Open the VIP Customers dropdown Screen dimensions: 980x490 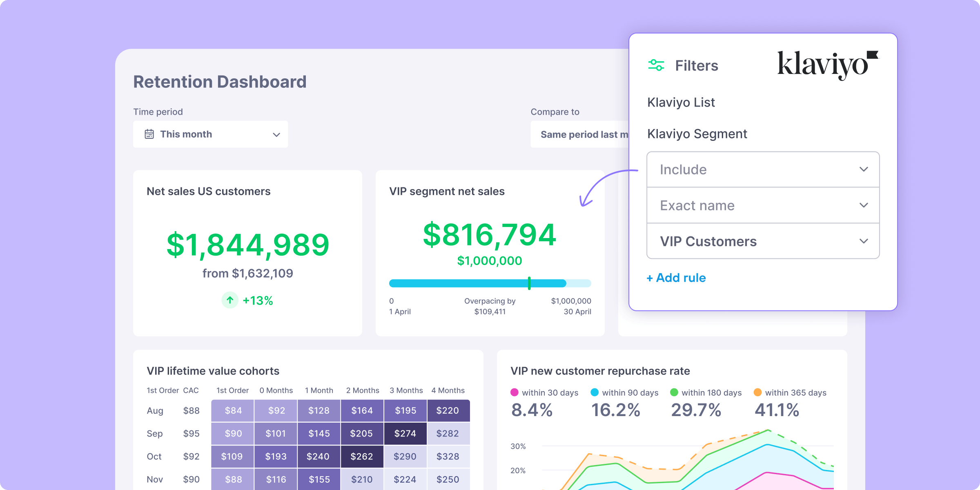pos(763,241)
